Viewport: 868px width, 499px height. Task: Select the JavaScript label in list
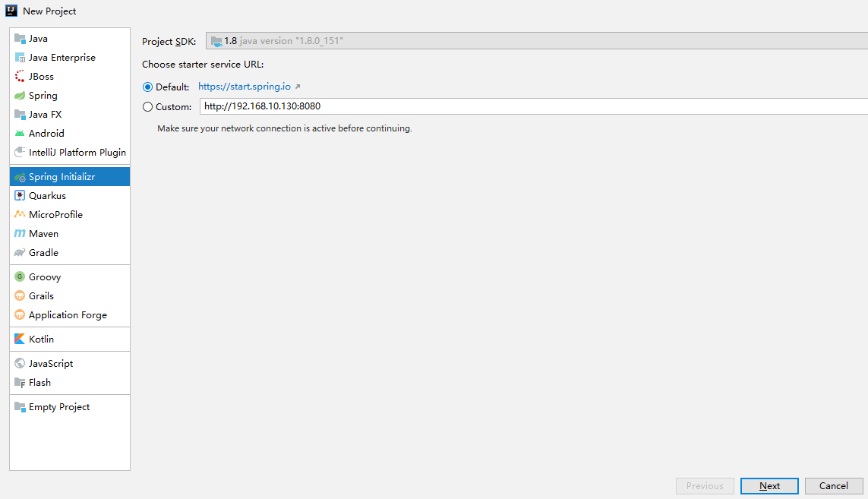51,364
